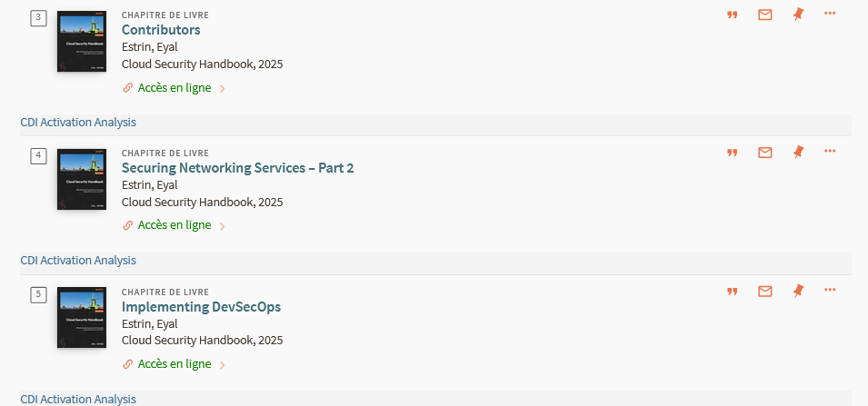Screen dimensions: 868x406
Task: Pin Securing Networking Services – Part 2
Action: point(798,152)
